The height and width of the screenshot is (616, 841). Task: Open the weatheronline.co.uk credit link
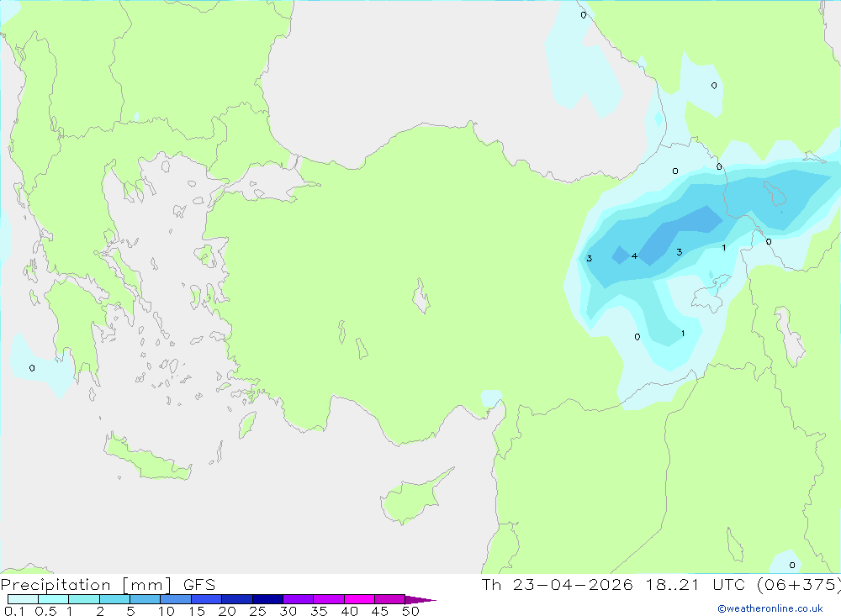tap(770, 608)
